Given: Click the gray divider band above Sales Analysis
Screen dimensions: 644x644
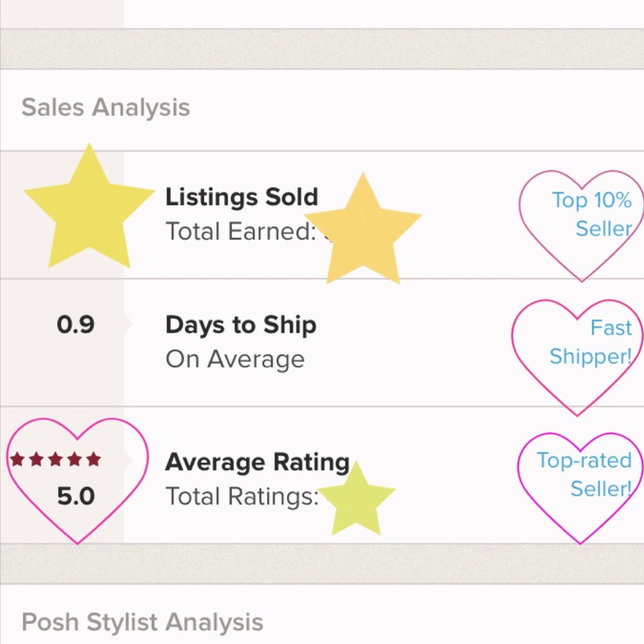Looking at the screenshot, I should coord(322,48).
